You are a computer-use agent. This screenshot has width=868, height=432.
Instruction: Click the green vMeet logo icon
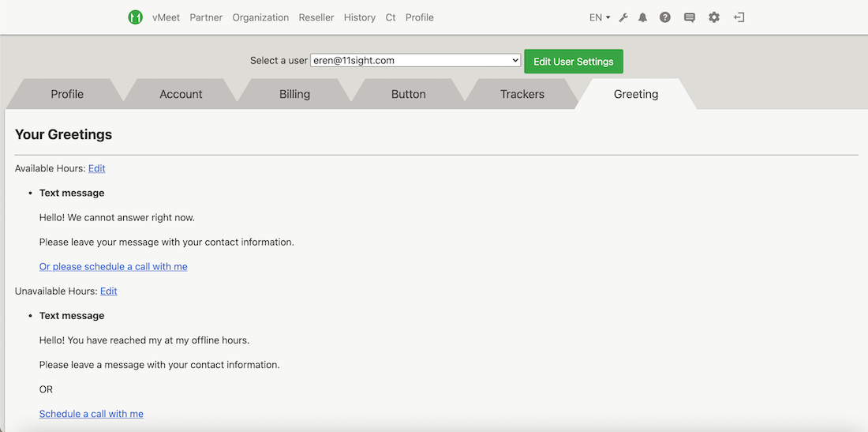click(x=135, y=17)
